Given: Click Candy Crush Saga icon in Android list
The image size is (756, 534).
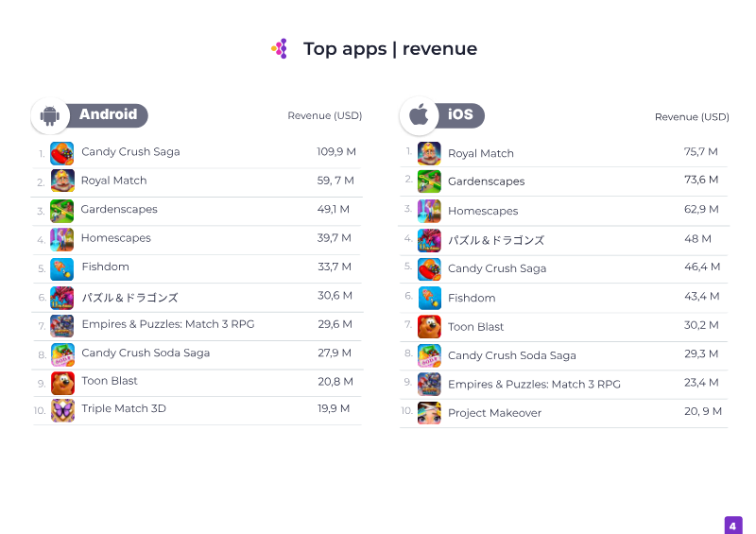Looking at the screenshot, I should (62, 153).
